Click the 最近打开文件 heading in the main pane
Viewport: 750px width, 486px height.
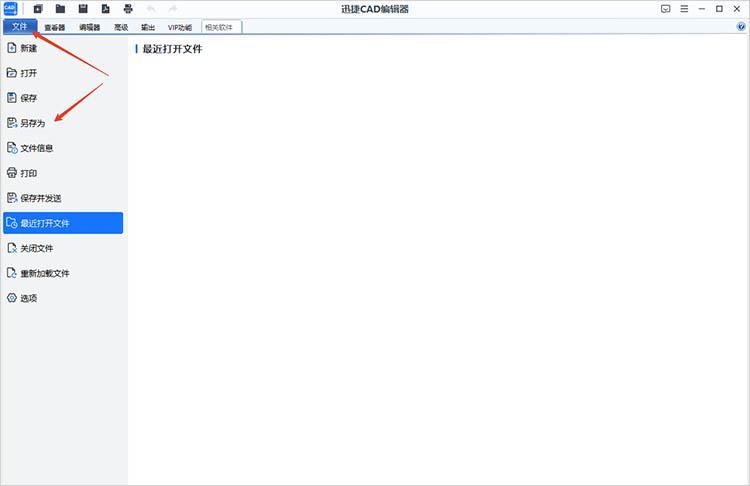pos(172,49)
